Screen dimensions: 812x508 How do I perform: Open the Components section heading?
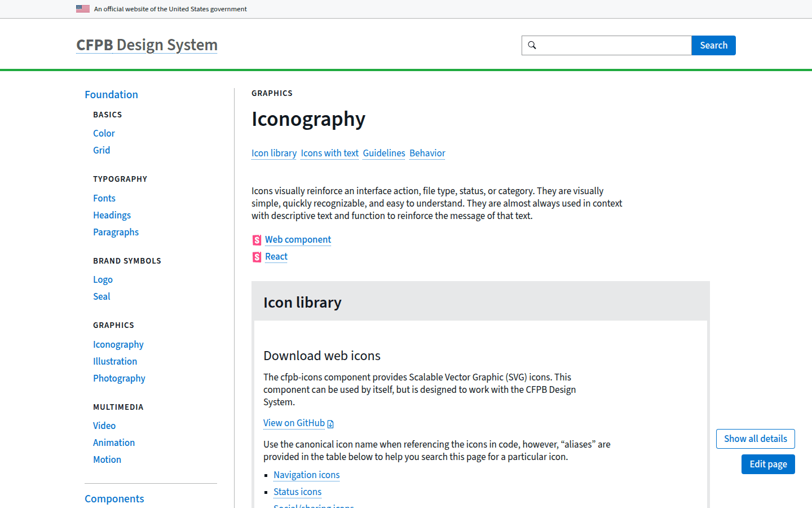click(114, 498)
